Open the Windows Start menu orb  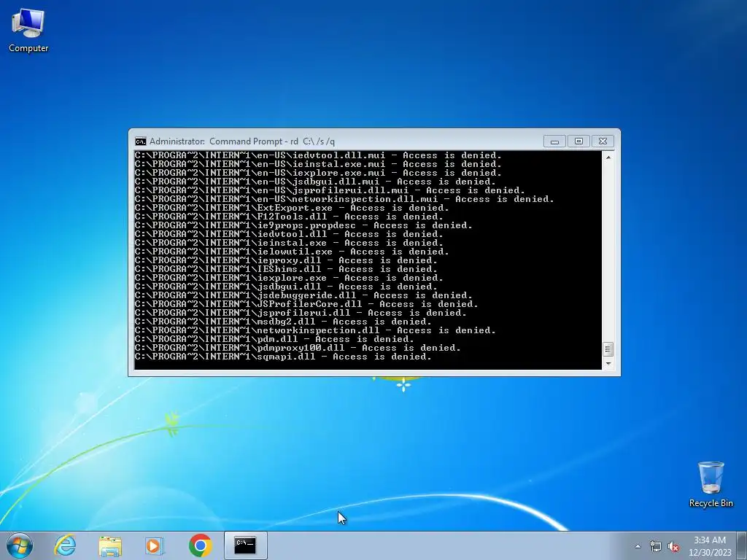pyautogui.click(x=20, y=545)
